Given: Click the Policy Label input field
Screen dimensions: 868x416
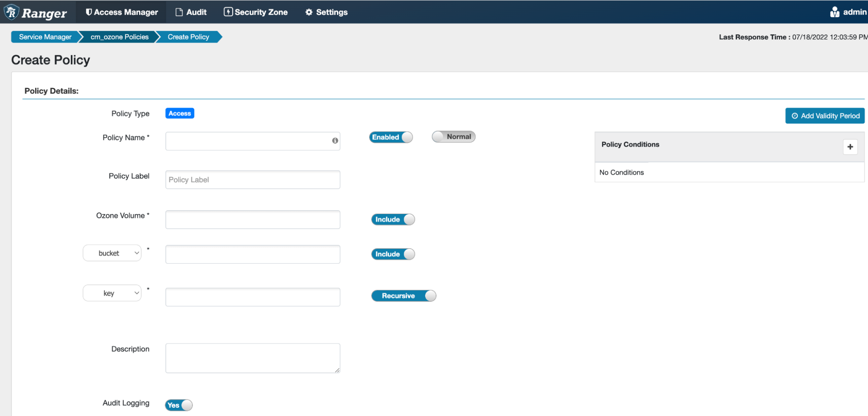Looking at the screenshot, I should pos(252,180).
